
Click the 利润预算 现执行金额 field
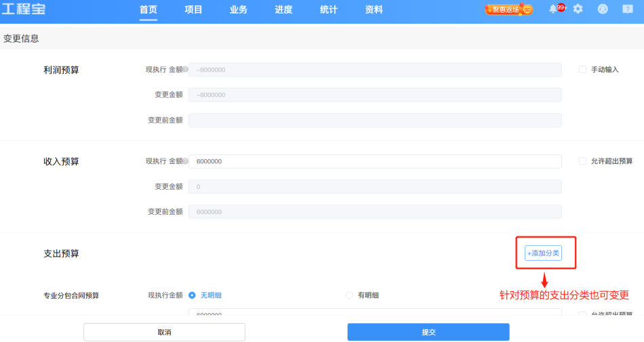(375, 70)
